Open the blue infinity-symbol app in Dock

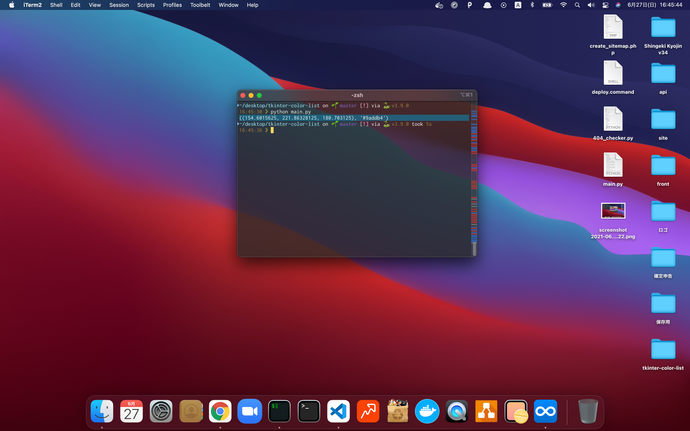[545, 411]
